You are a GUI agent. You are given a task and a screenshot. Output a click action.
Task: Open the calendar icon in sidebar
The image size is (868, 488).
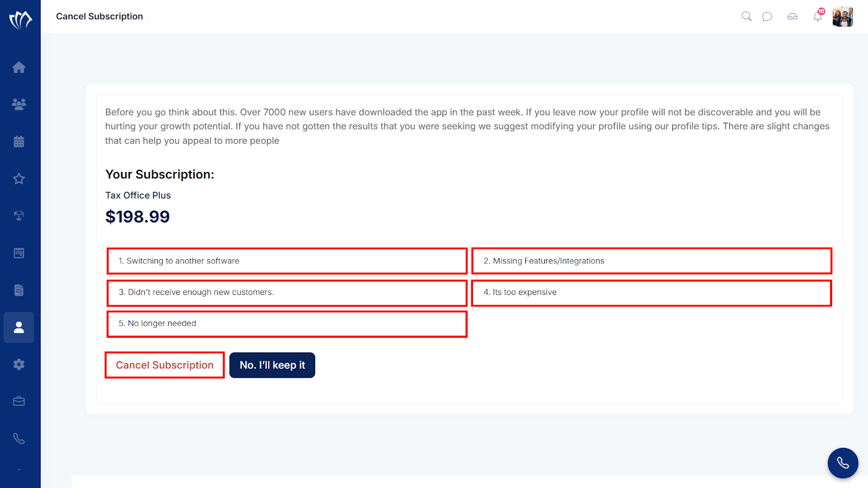(x=19, y=142)
